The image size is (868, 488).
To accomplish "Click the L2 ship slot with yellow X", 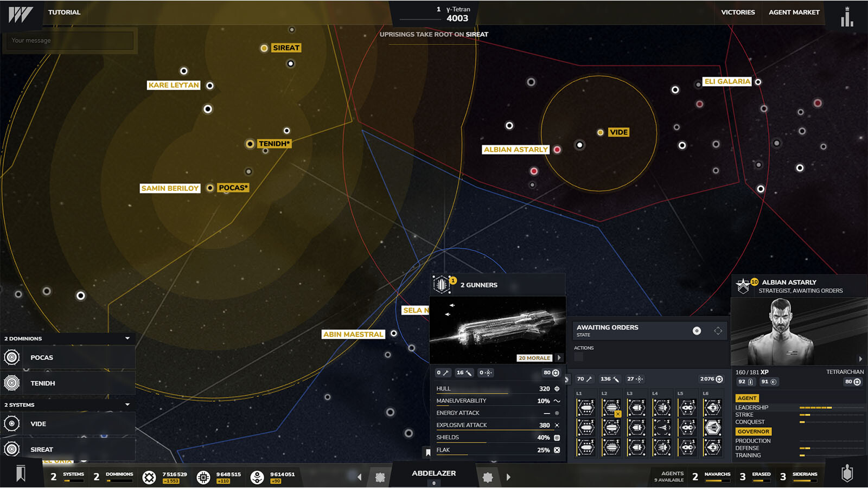I will (611, 408).
